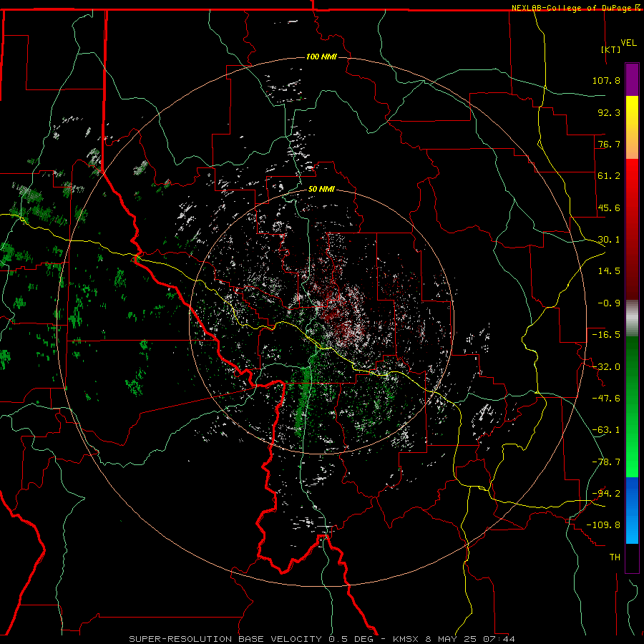
Task: Click the VEL legend title
Action: click(x=629, y=42)
